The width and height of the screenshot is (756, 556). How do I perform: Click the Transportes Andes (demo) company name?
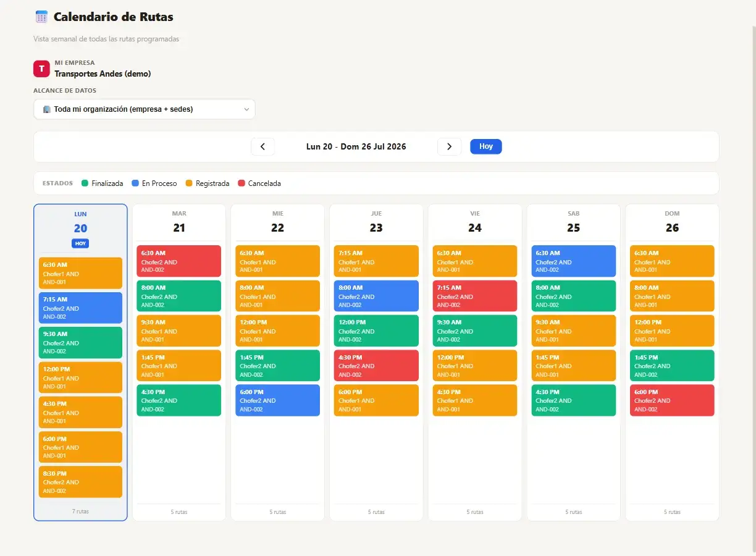[x=103, y=74]
